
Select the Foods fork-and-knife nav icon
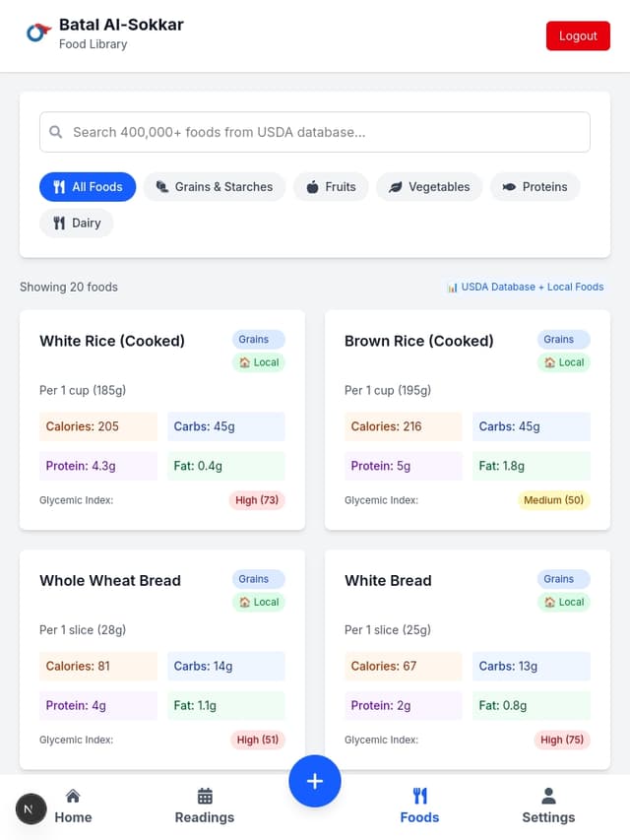coord(419,796)
